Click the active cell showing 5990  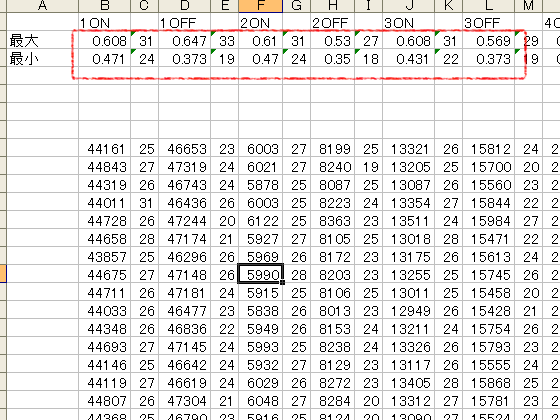coord(261,274)
